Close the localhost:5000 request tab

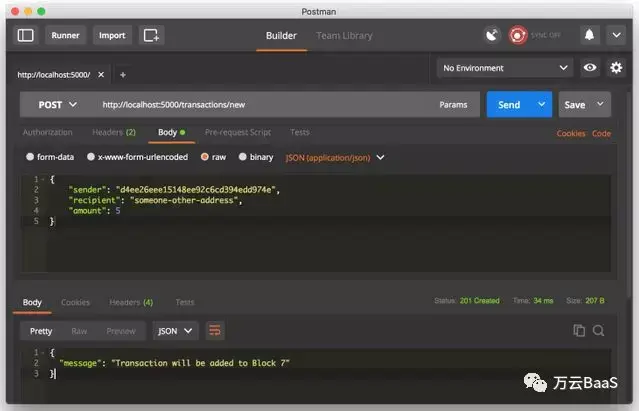point(101,75)
